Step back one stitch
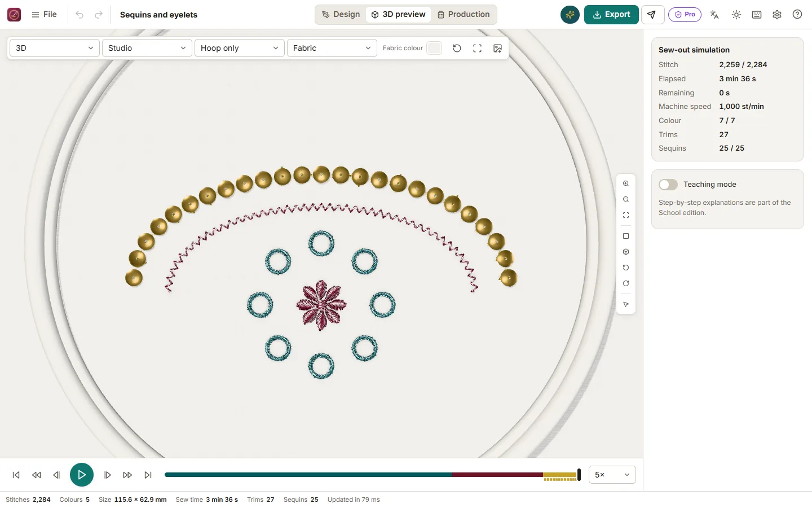The height and width of the screenshot is (508, 812). tap(56, 475)
